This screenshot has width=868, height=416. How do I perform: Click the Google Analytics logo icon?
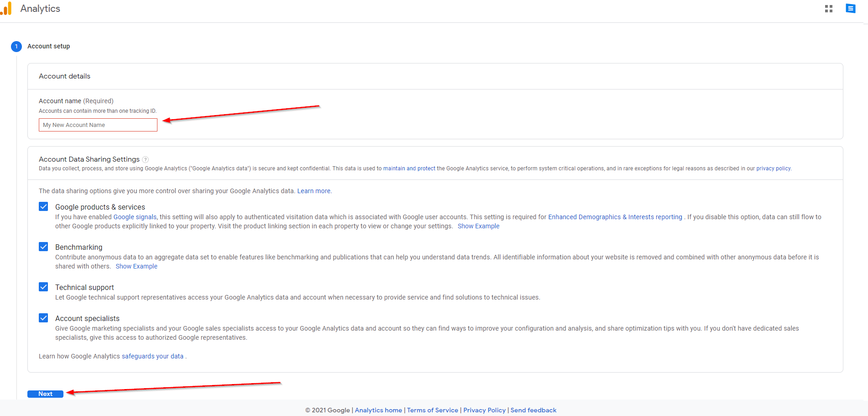(x=6, y=9)
